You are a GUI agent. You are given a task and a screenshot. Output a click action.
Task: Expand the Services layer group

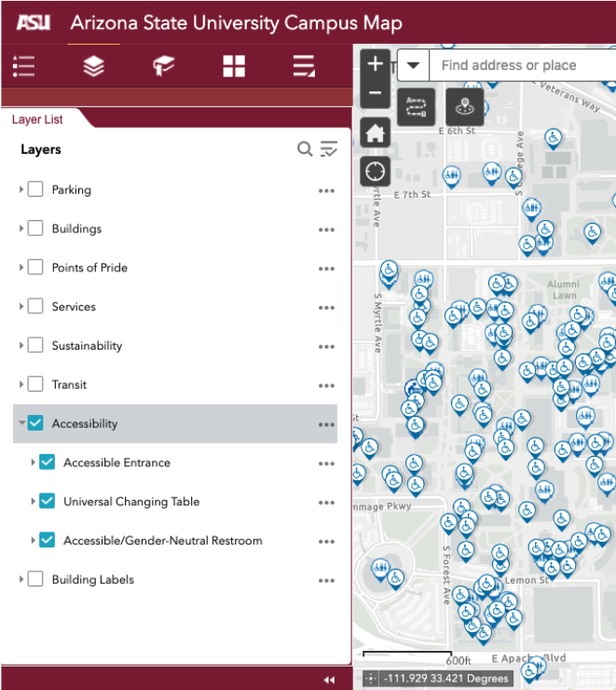coord(21,306)
